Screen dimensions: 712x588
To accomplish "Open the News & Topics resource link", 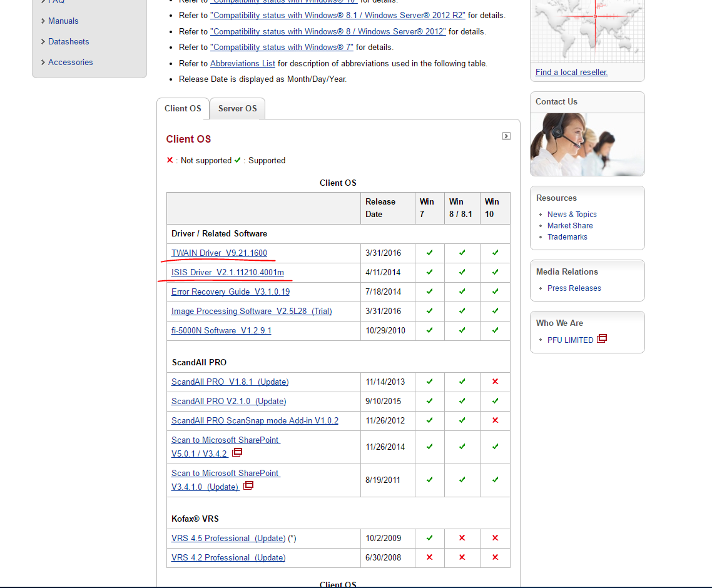I will click(572, 215).
